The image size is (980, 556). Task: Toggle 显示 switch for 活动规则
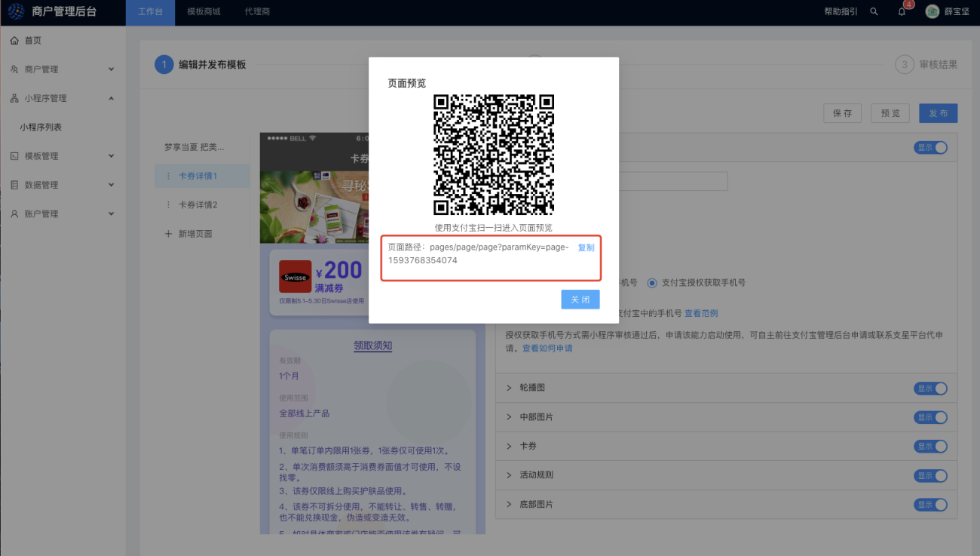coord(931,476)
